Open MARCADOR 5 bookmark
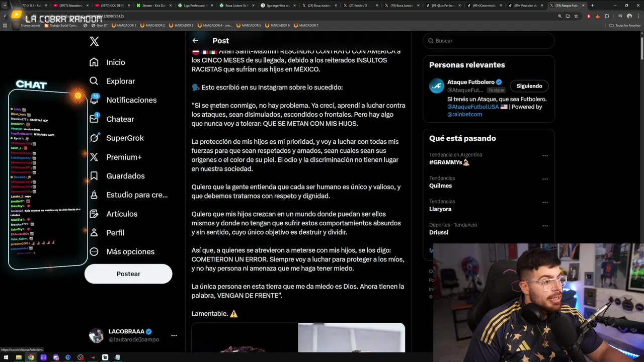 point(248,25)
